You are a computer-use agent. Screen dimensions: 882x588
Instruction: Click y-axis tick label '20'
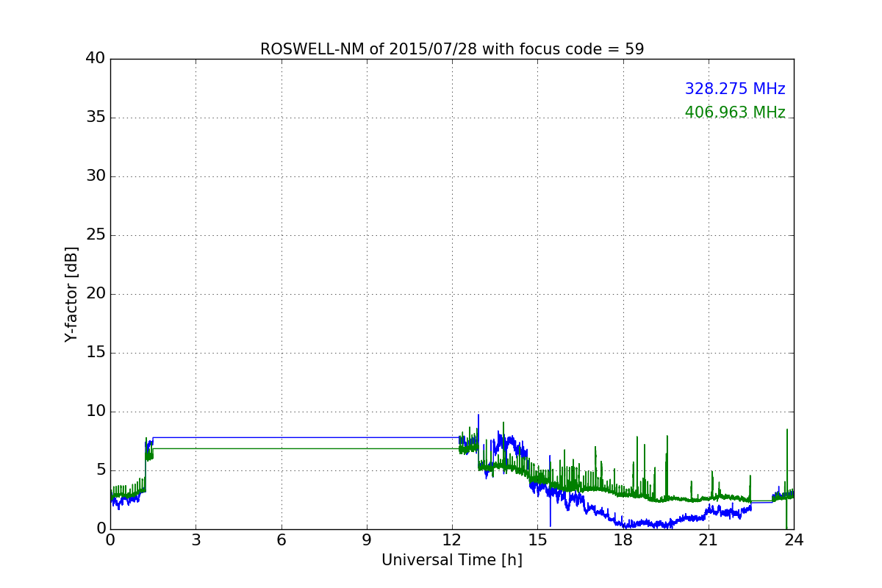96,293
